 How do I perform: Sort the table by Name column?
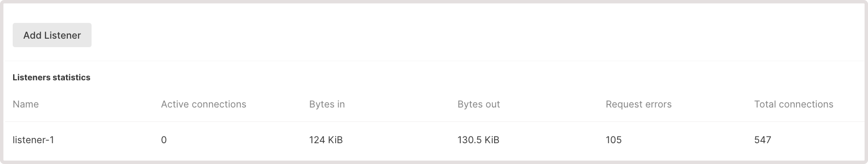(26, 104)
